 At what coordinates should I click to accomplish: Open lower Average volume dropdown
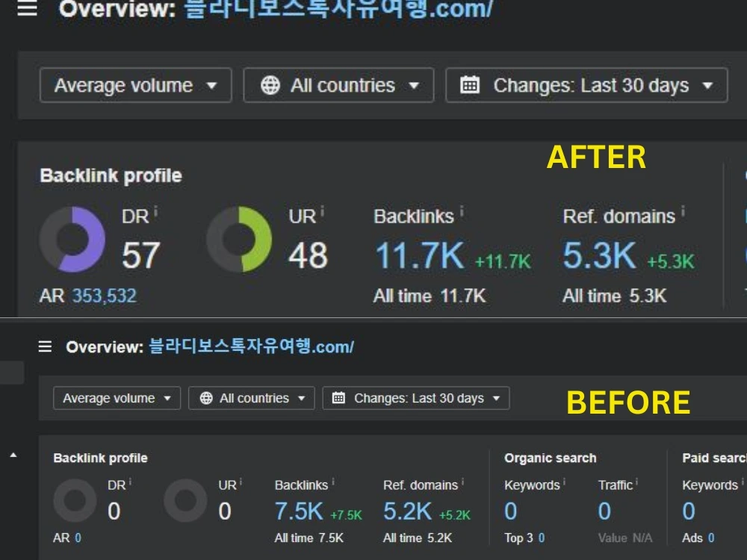coord(117,398)
